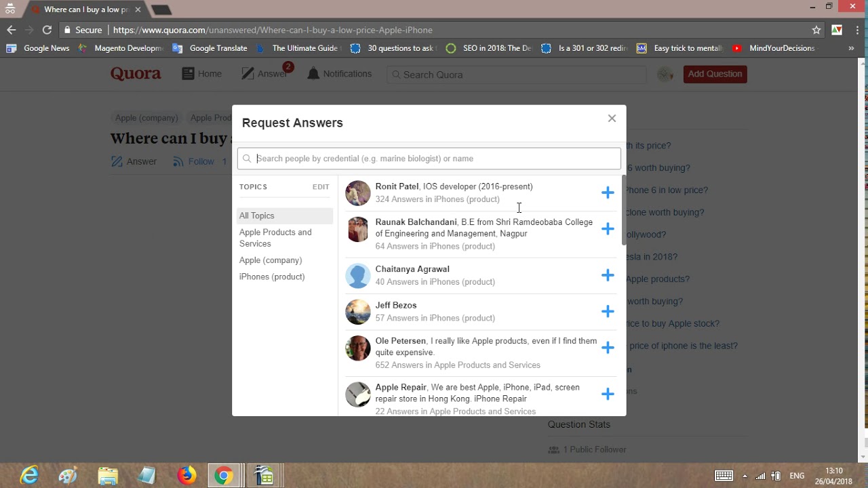Add Raunak Balchandani to answer requests
The width and height of the screenshot is (868, 488).
608,228
